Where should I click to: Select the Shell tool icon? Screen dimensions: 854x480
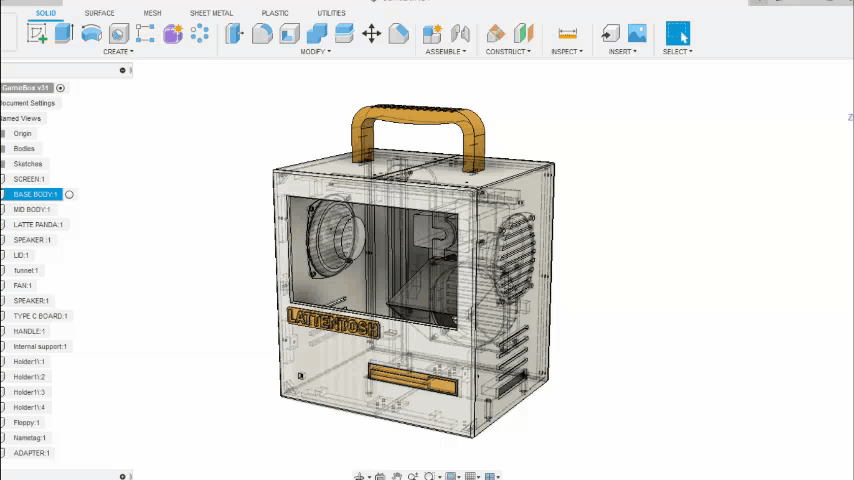click(289, 34)
